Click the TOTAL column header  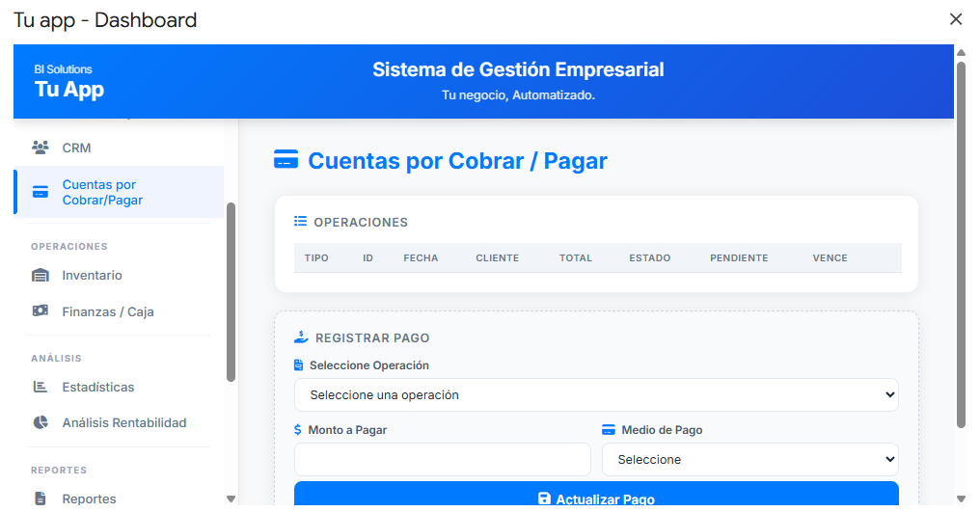tap(576, 257)
